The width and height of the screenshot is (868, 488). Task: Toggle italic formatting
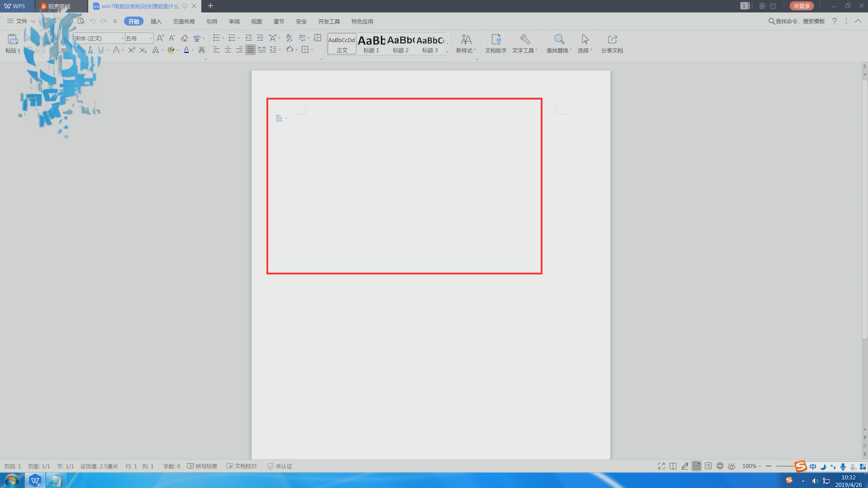pos(90,50)
